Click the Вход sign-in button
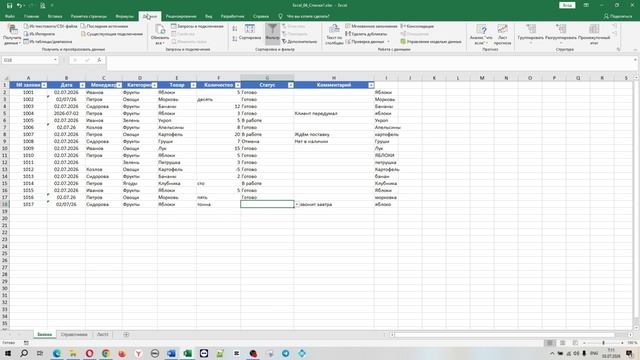Viewport: 640px width, 360px height. click(x=567, y=5)
